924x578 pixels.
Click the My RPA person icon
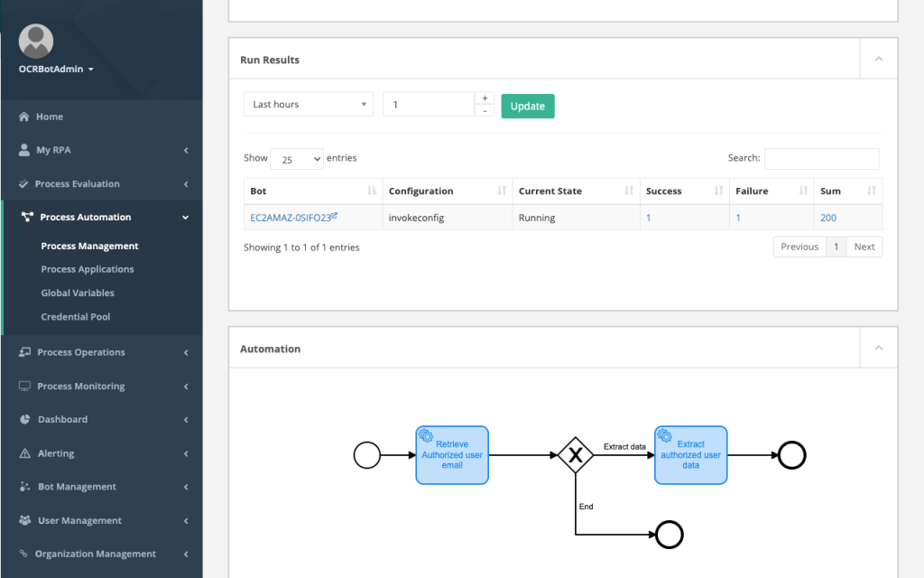[23, 150]
